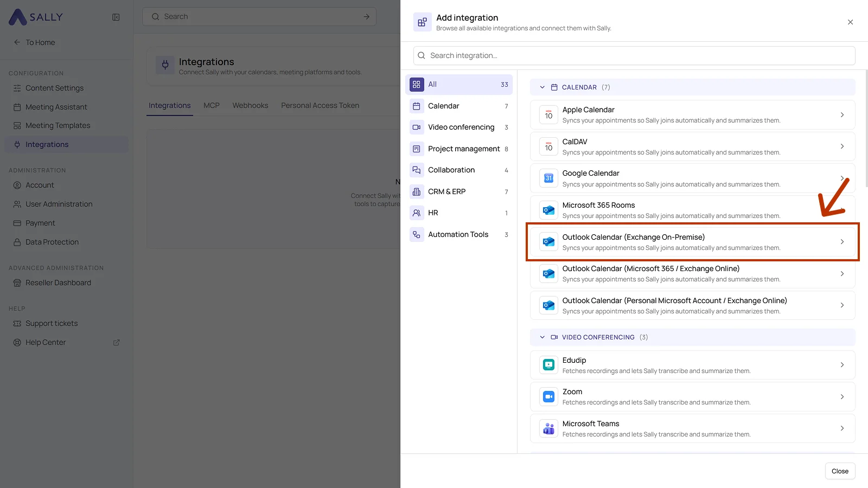Click the search submit arrow icon
This screenshot has width=868, height=488.
point(367,17)
